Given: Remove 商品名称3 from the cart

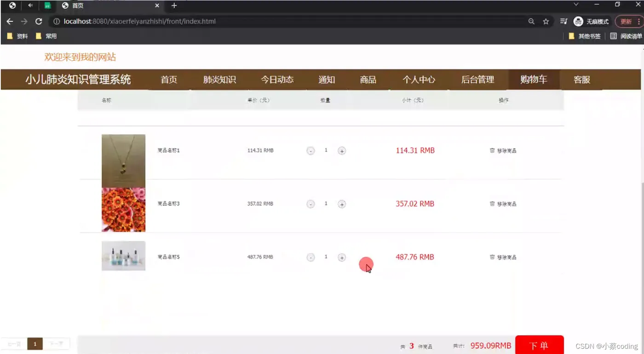Looking at the screenshot, I should point(503,204).
